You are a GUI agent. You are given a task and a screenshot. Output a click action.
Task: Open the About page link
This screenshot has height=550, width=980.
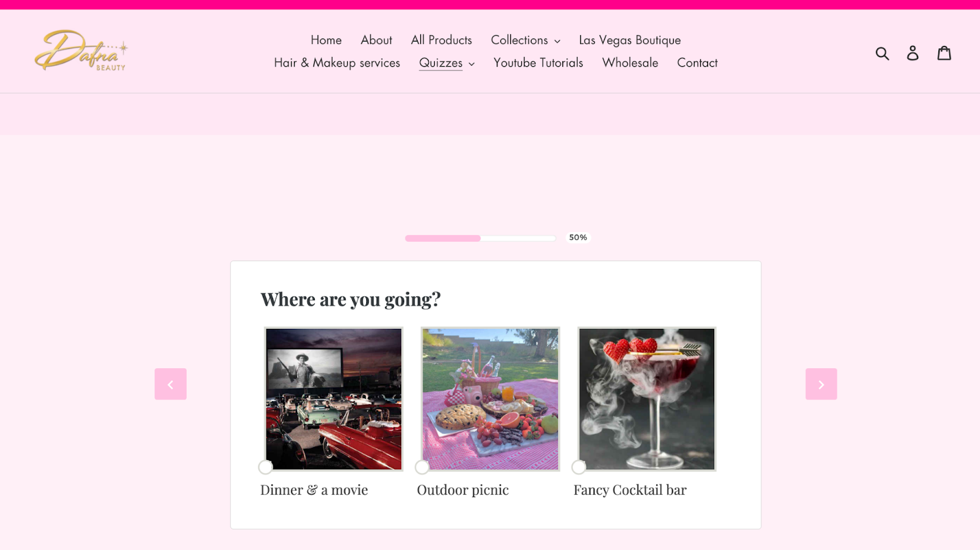[x=376, y=40]
